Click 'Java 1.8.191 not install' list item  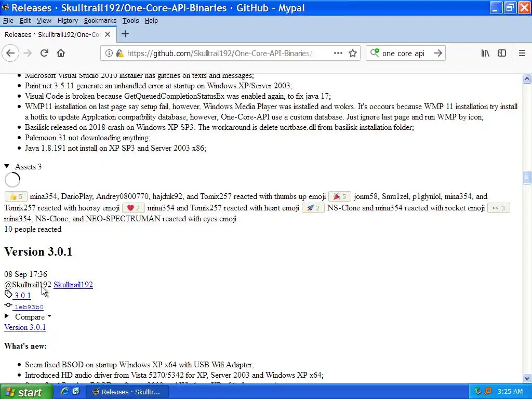[115, 148]
